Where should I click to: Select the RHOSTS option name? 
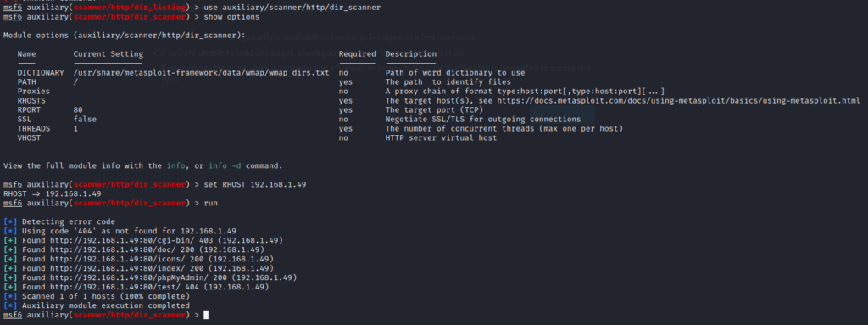tap(31, 101)
